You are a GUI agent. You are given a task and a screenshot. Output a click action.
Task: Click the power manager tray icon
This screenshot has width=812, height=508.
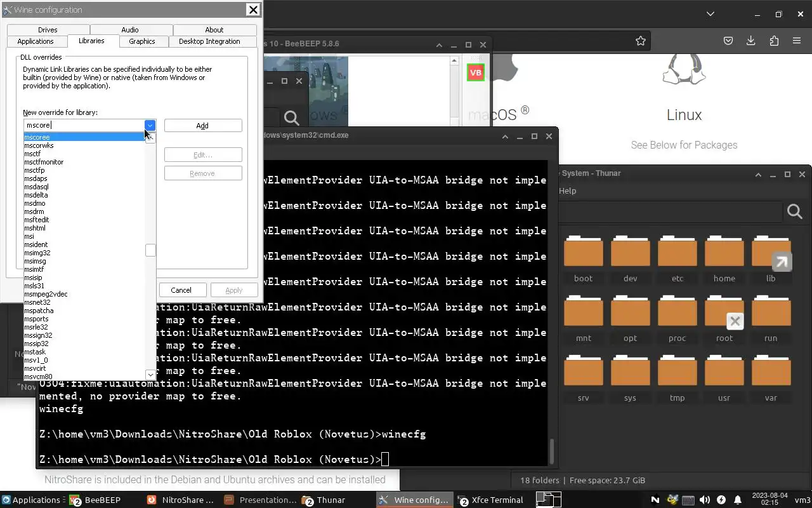(721, 500)
